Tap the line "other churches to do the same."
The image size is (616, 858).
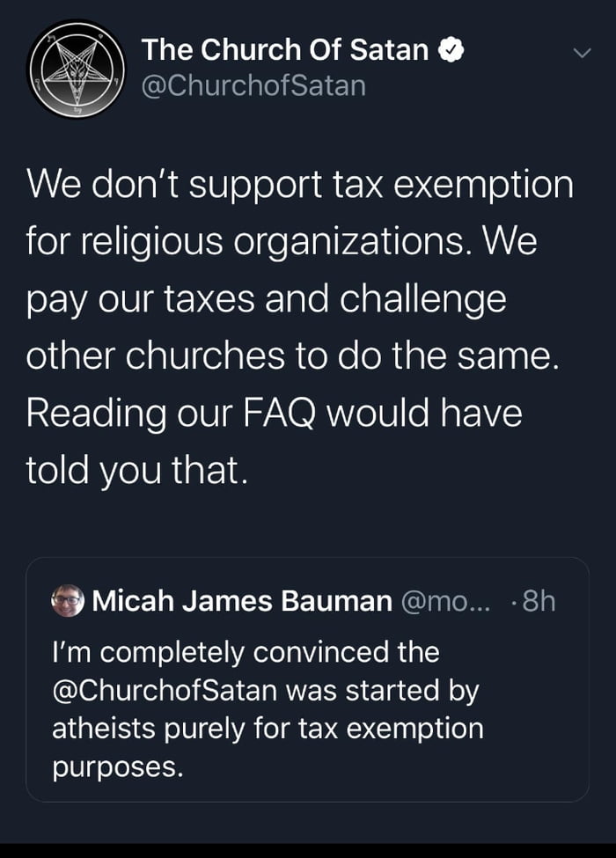pyautogui.click(x=290, y=356)
